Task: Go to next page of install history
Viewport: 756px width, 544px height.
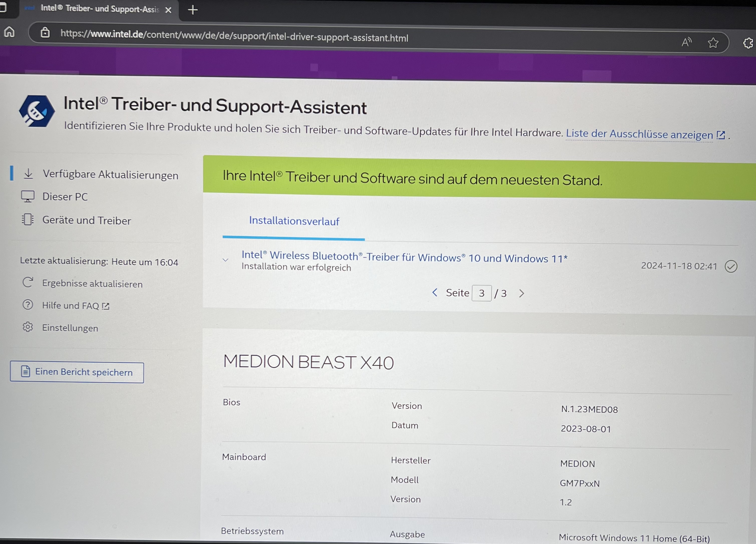Action: click(x=521, y=293)
